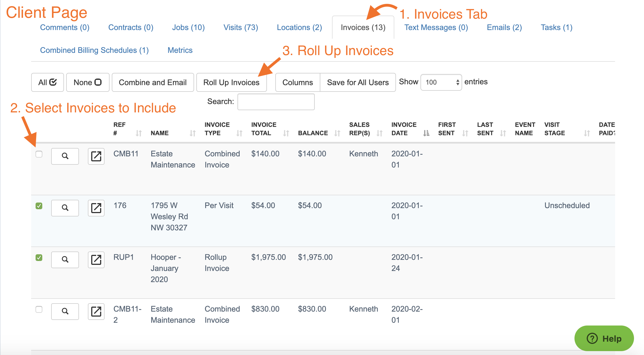Open invoice 176 in new window icon
This screenshot has width=644, height=355.
tap(96, 208)
